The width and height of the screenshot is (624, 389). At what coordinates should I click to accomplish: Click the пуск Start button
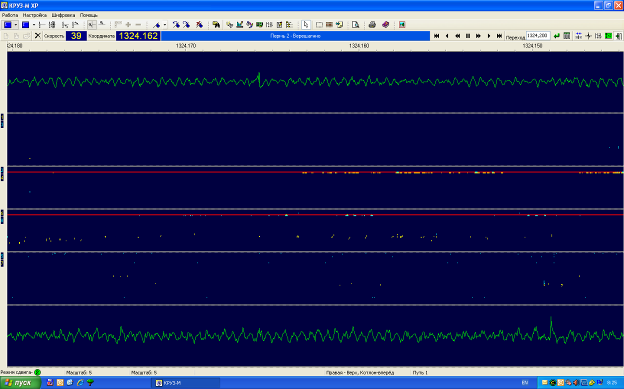point(20,383)
